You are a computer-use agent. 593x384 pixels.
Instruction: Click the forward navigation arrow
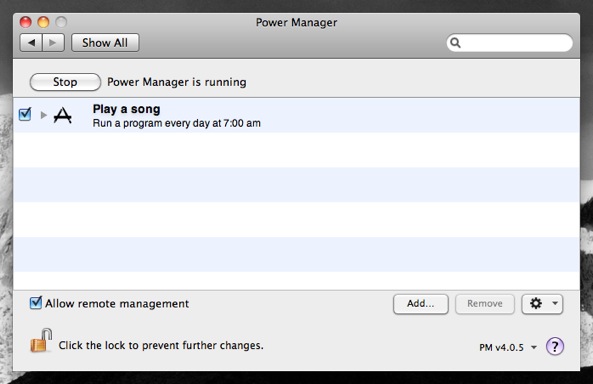coord(53,43)
